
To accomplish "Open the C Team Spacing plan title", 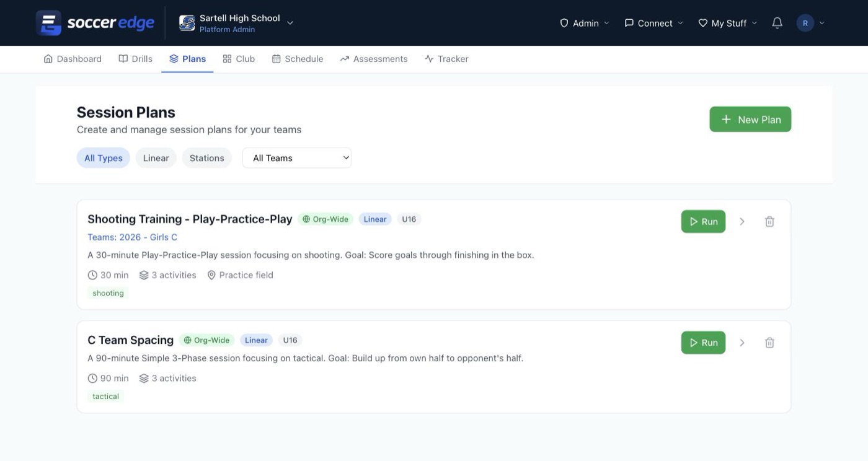I will pyautogui.click(x=130, y=340).
